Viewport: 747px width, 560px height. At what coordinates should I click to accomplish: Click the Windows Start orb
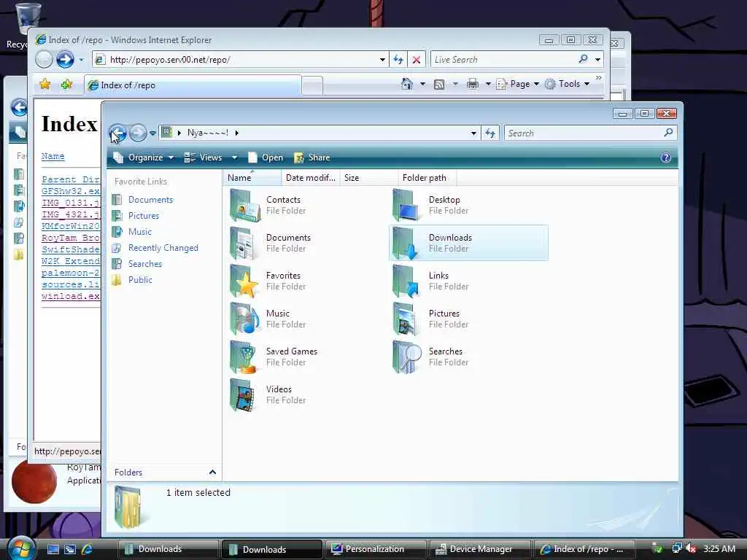click(x=20, y=548)
